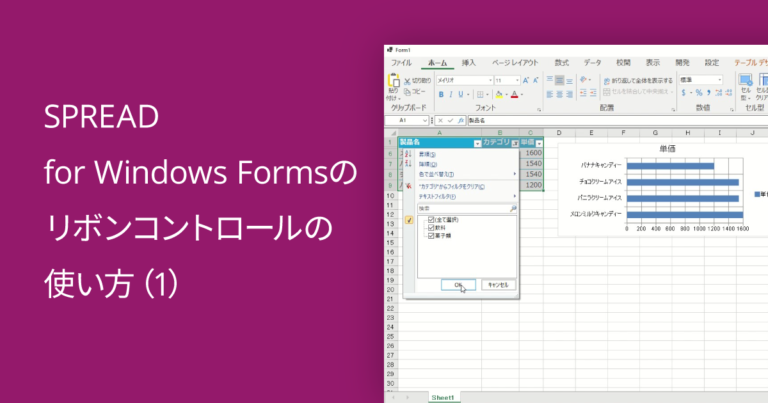Uncheck the 飲料 filter checkbox

(x=431, y=228)
